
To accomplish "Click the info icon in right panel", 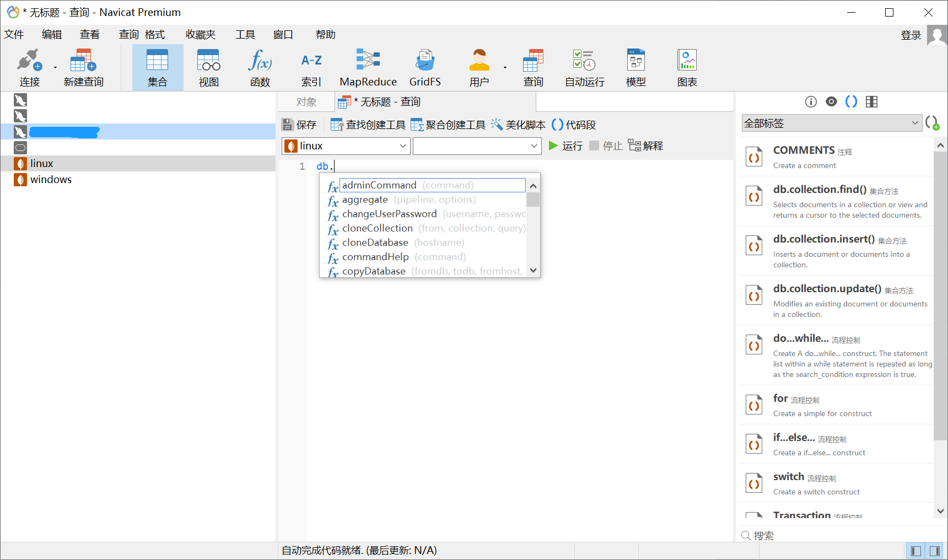I will (811, 101).
